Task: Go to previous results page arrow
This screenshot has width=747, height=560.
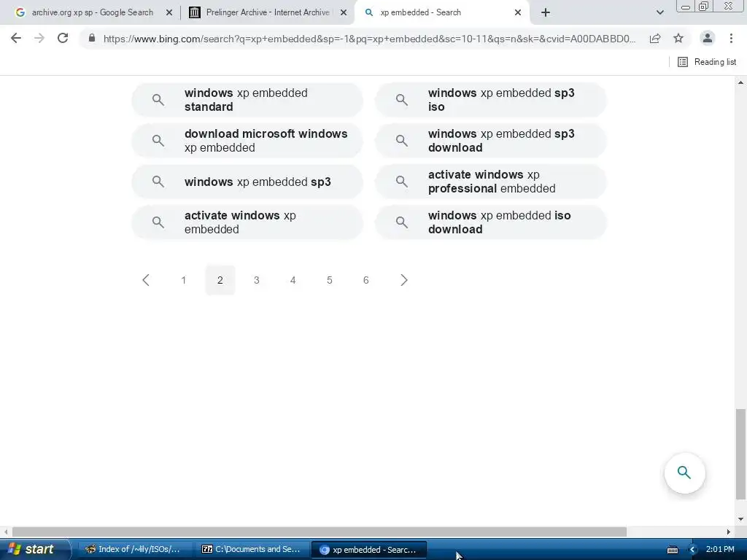Action: click(x=146, y=280)
